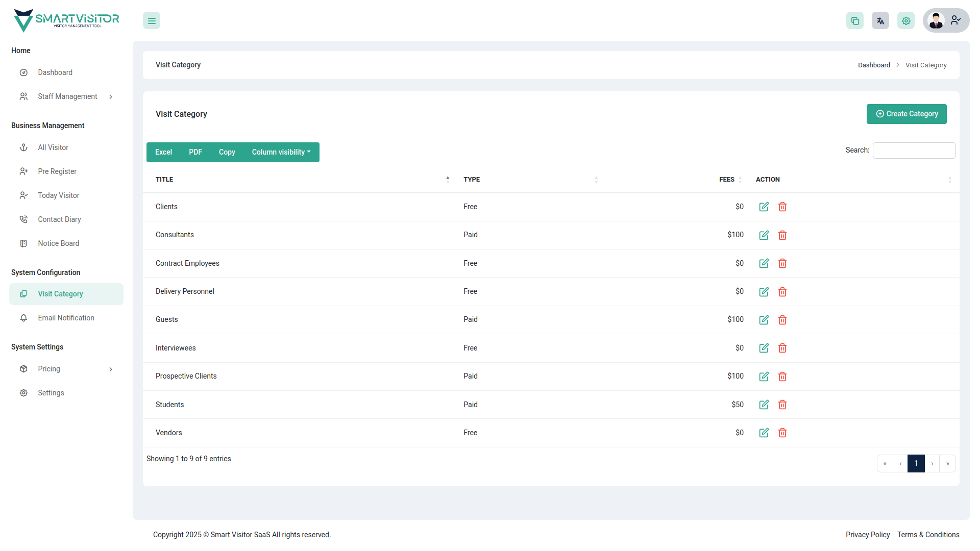Delete the Students category via trash icon
Image resolution: width=980 pixels, height=551 pixels.
coord(782,405)
